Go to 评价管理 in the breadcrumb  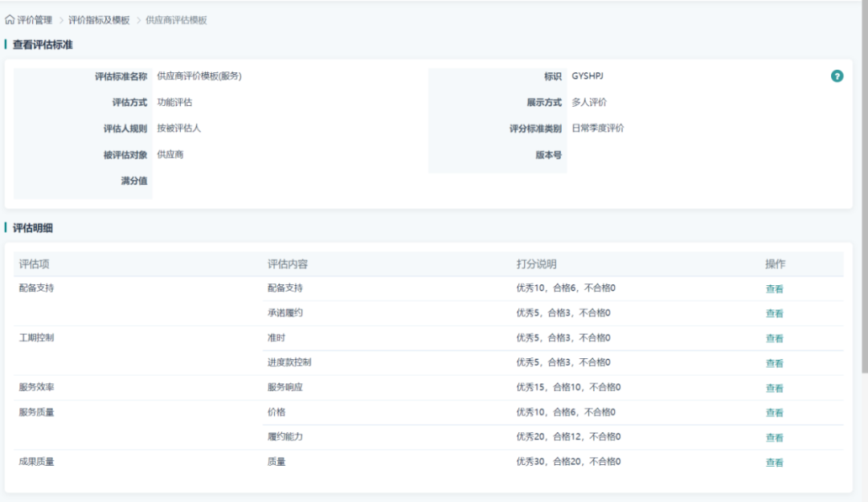(35, 20)
